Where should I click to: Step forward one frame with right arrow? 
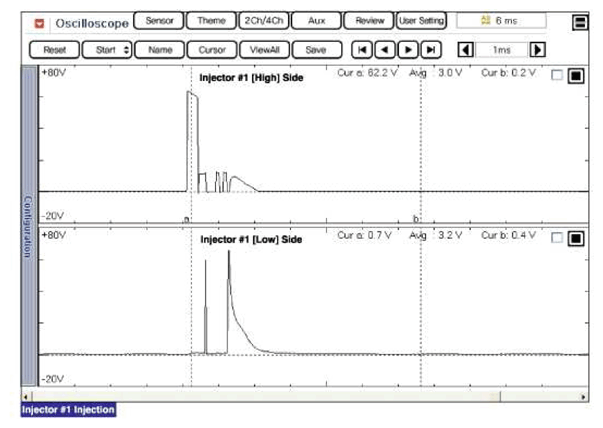[409, 49]
